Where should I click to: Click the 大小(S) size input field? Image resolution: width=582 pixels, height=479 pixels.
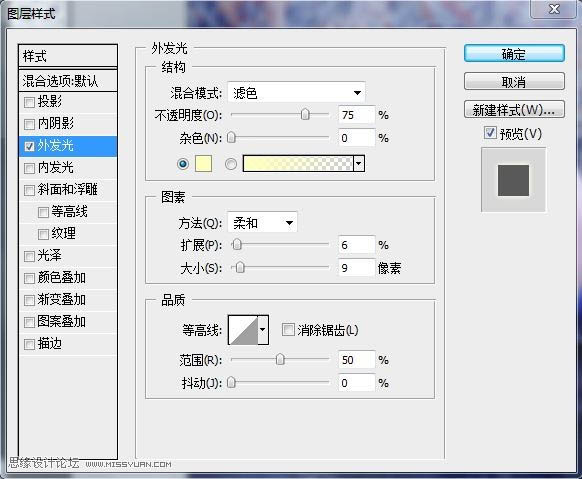356,268
